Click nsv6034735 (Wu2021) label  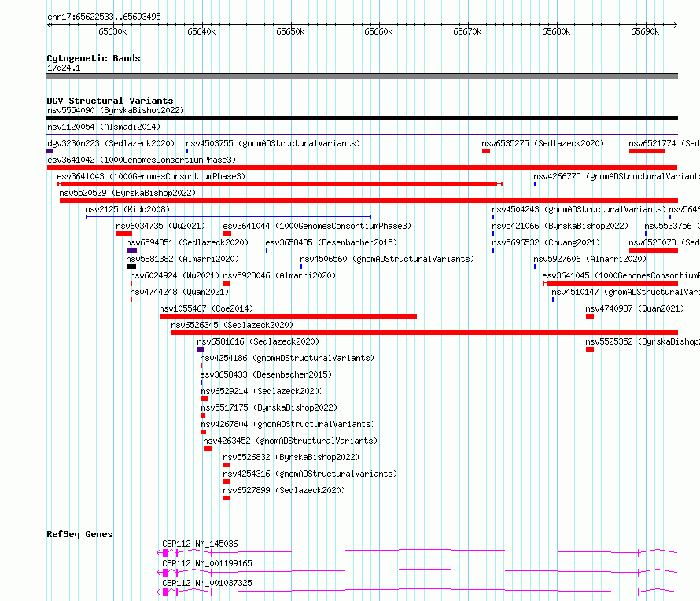tap(160, 226)
